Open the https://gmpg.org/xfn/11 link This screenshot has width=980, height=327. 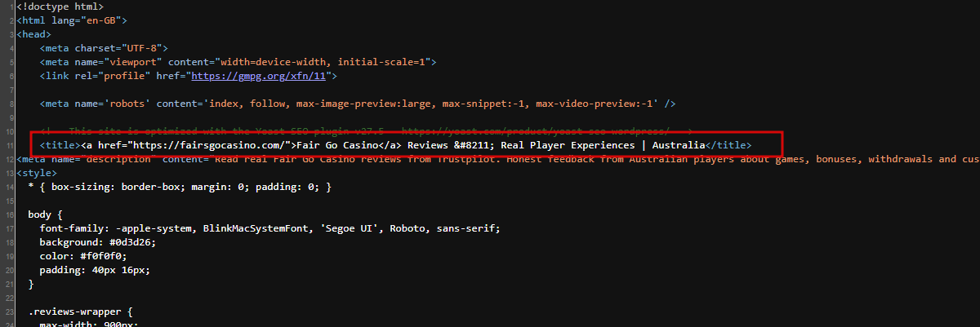(x=257, y=76)
